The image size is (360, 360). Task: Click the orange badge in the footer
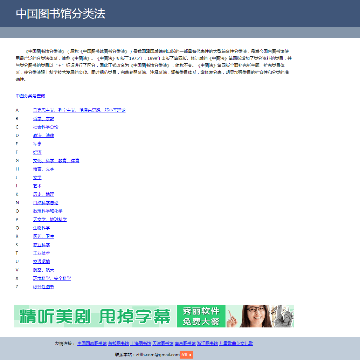pos(186,355)
